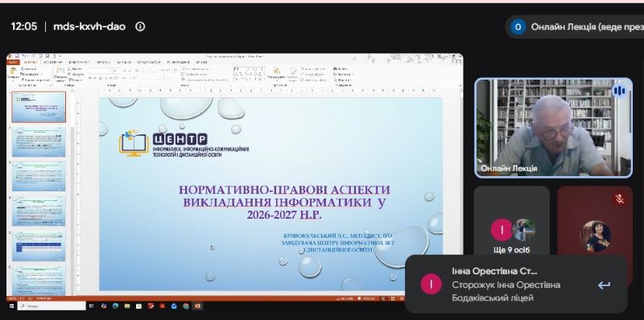This screenshot has width=644, height=320.
Task: Select the Онлайн Лекція video tile
Action: [553, 128]
